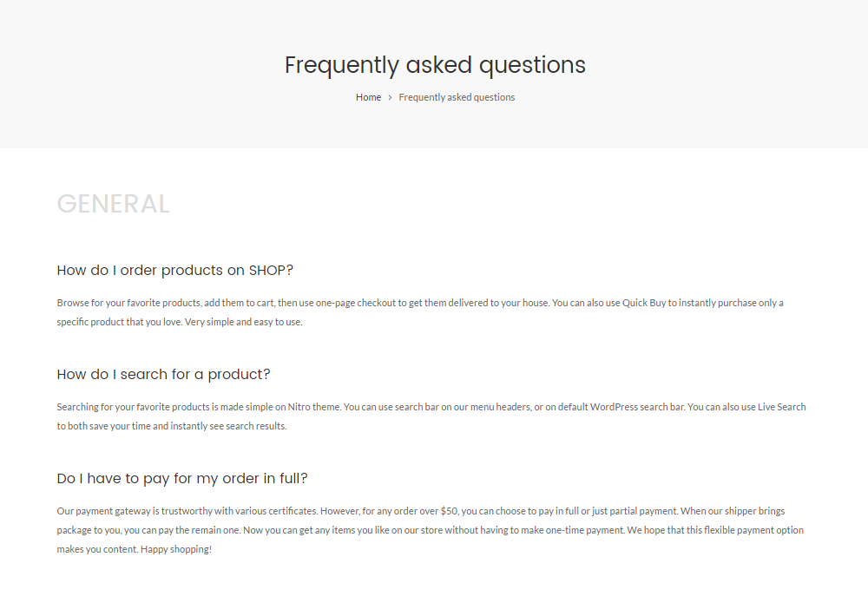Click the breadcrumb chevron separator icon
The height and width of the screenshot is (596, 868).
[388, 97]
